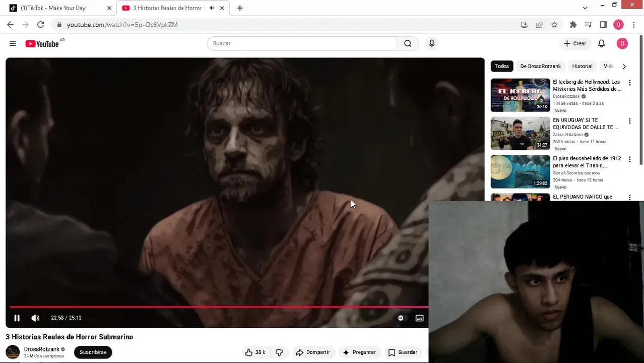Open the YouTube account avatar menu

tap(622, 44)
